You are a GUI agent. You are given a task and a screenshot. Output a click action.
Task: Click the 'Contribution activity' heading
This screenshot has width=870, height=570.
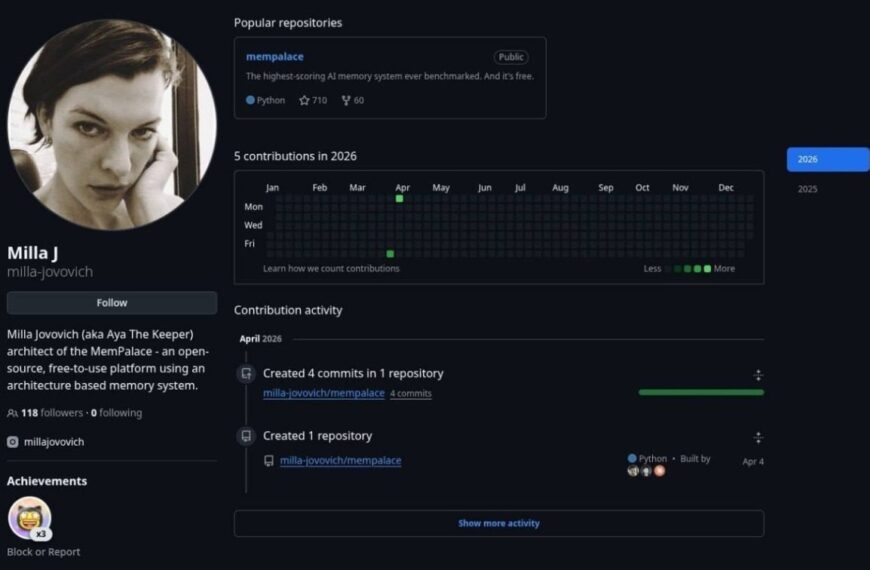(288, 310)
